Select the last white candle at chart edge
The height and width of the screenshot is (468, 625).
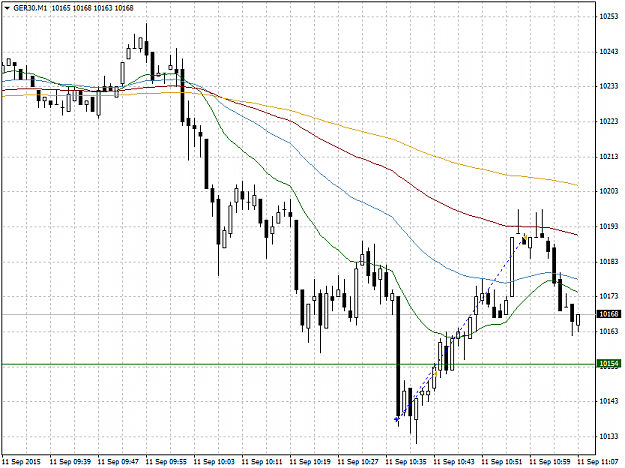(578, 320)
